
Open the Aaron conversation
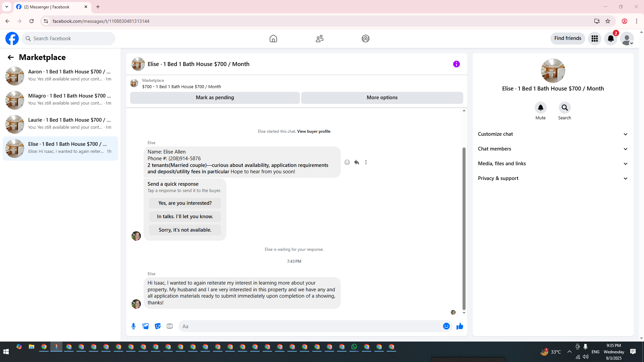click(x=60, y=76)
